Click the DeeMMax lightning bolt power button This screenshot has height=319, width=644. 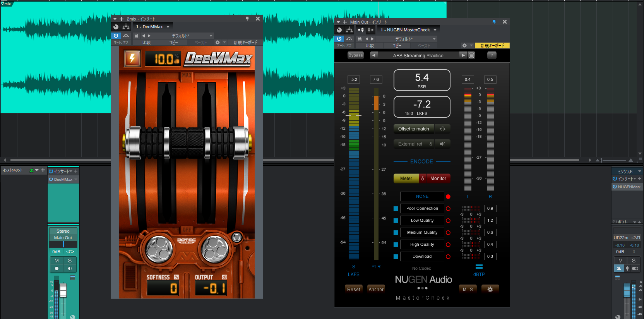(132, 58)
